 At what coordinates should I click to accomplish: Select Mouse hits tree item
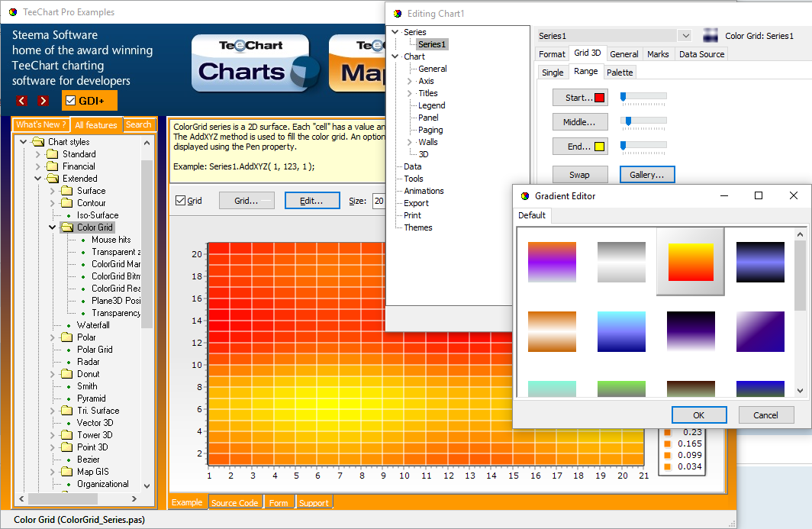[x=111, y=240]
